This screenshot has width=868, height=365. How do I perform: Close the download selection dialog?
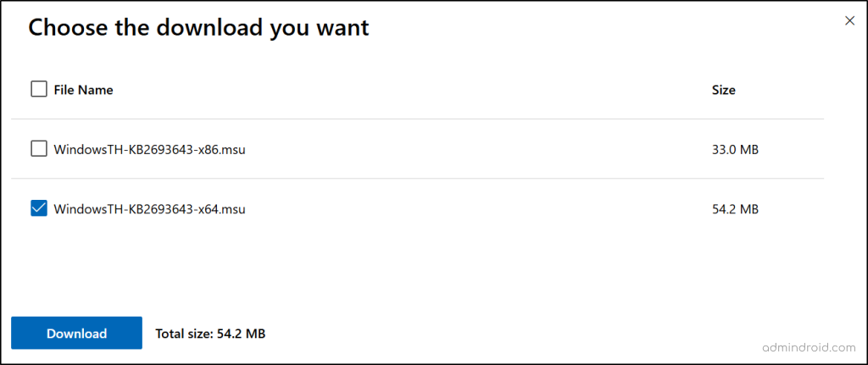click(x=849, y=21)
